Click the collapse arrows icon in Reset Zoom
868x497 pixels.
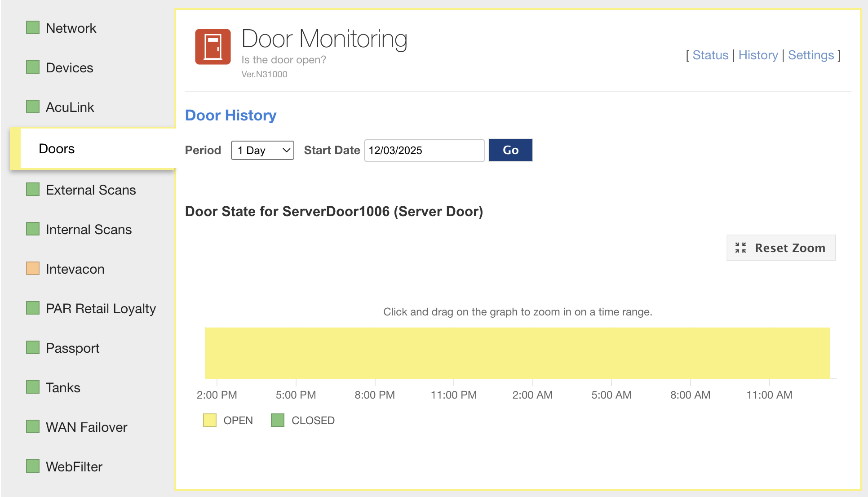pyautogui.click(x=740, y=248)
